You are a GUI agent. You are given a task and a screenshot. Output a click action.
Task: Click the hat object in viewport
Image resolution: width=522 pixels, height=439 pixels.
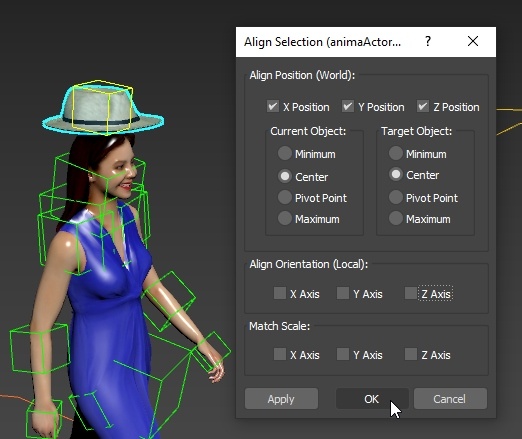(x=103, y=109)
